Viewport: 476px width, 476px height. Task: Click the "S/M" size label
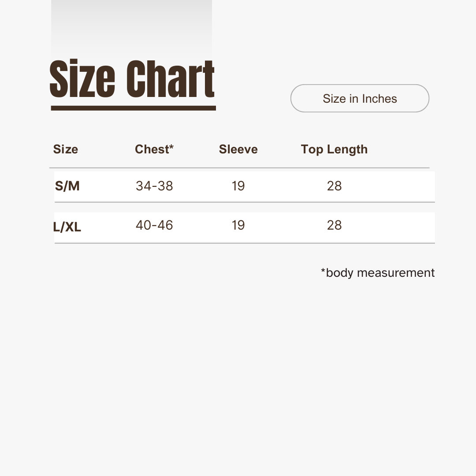click(x=67, y=186)
